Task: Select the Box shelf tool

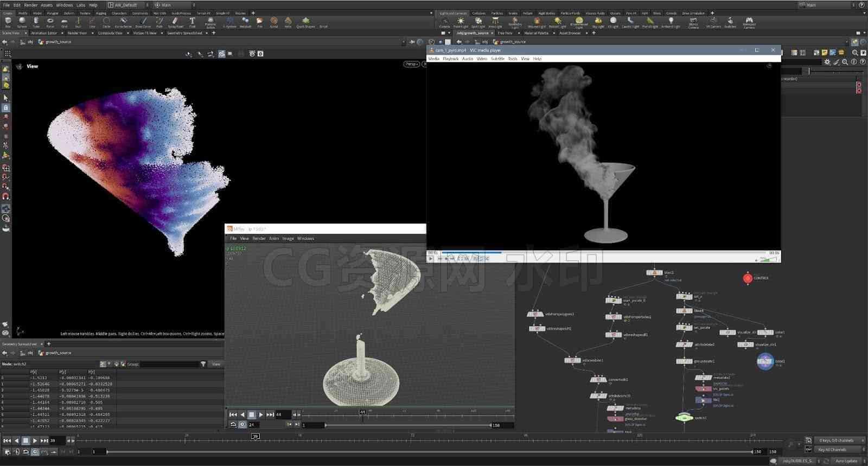Action: click(8, 22)
